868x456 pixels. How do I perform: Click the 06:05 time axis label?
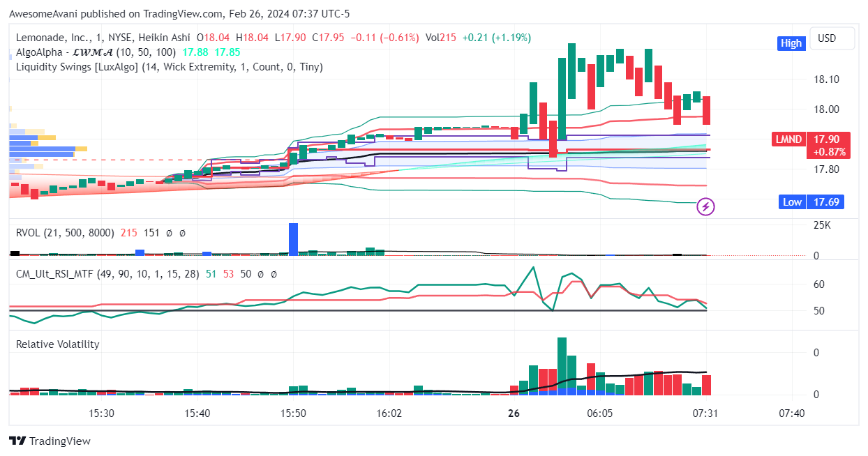point(600,413)
